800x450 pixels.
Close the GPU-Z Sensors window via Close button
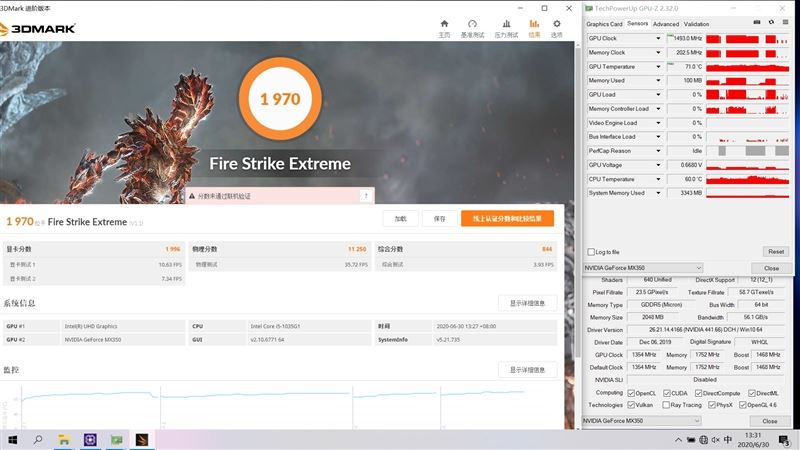point(771,268)
